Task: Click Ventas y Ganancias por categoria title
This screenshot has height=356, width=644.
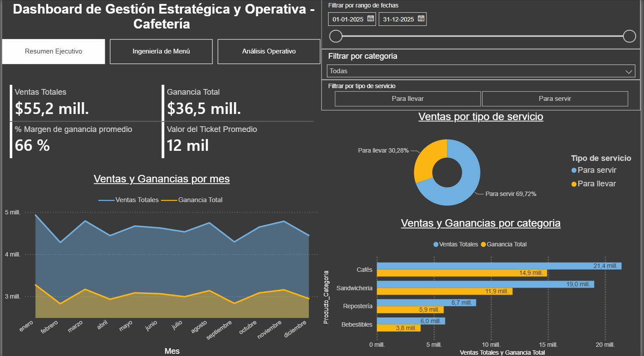Action: click(481, 223)
